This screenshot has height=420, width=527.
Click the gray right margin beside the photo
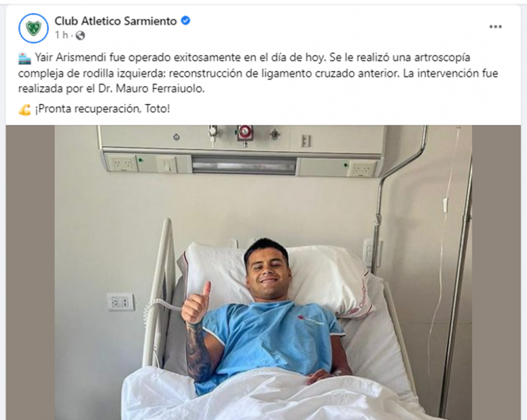[x=496, y=273]
